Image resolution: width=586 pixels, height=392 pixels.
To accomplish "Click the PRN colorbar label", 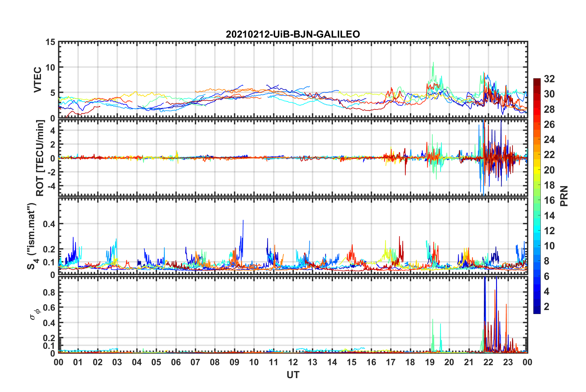I will click(x=564, y=196).
